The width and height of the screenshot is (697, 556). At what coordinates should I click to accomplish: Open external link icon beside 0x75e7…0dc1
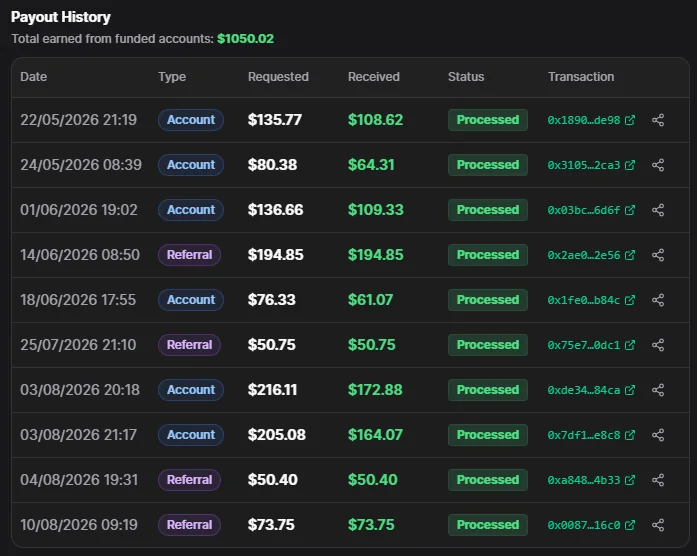(629, 345)
